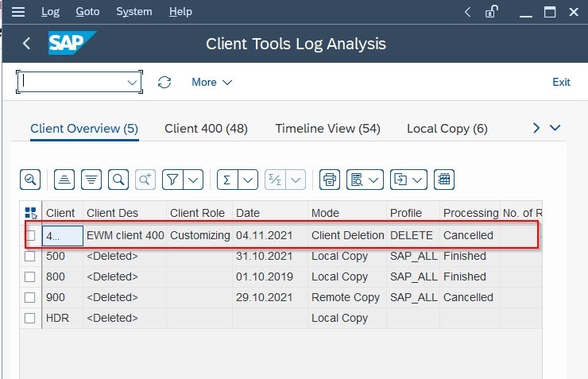The image size is (588, 379).
Task: Select the 'HDR' client cell
Action: [x=62, y=318]
